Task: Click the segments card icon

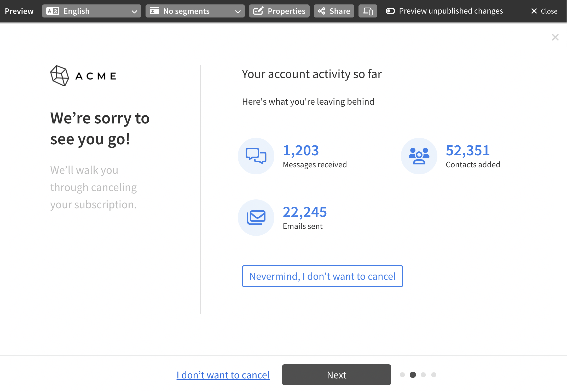Action: (154, 11)
